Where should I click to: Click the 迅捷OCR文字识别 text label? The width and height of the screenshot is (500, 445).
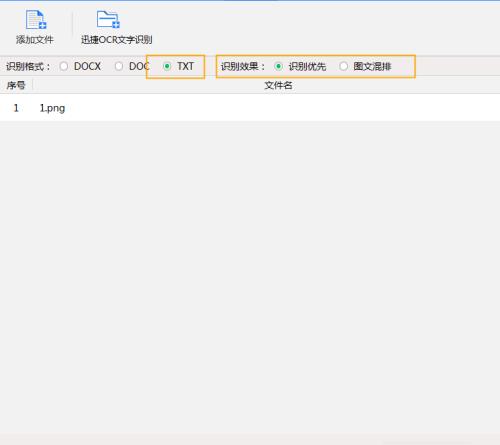tap(117, 40)
